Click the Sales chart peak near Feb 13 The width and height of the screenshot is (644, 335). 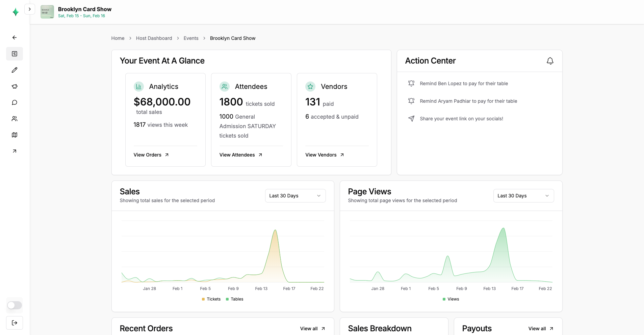(x=275, y=231)
